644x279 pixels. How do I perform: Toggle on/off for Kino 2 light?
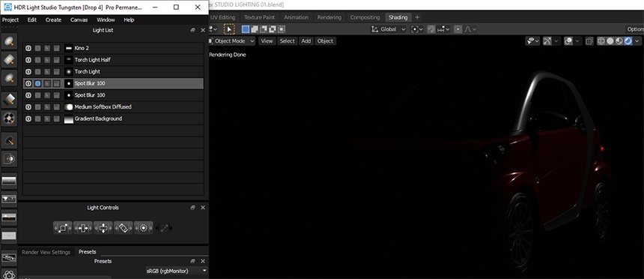point(28,48)
